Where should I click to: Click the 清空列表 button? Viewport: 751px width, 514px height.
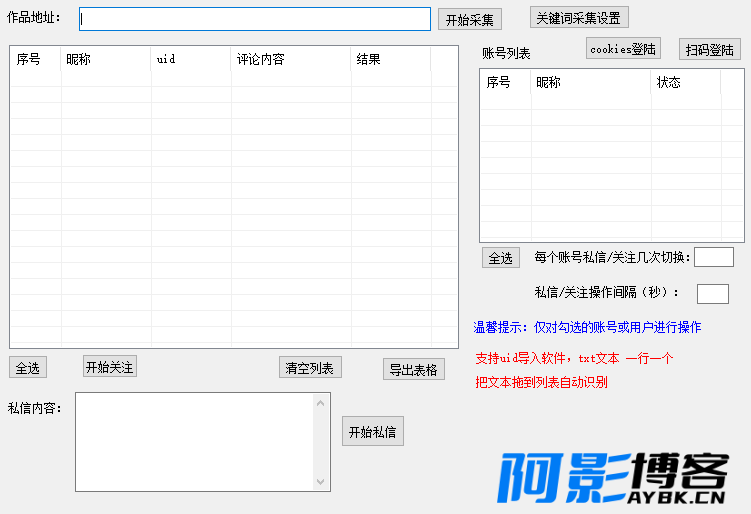310,367
